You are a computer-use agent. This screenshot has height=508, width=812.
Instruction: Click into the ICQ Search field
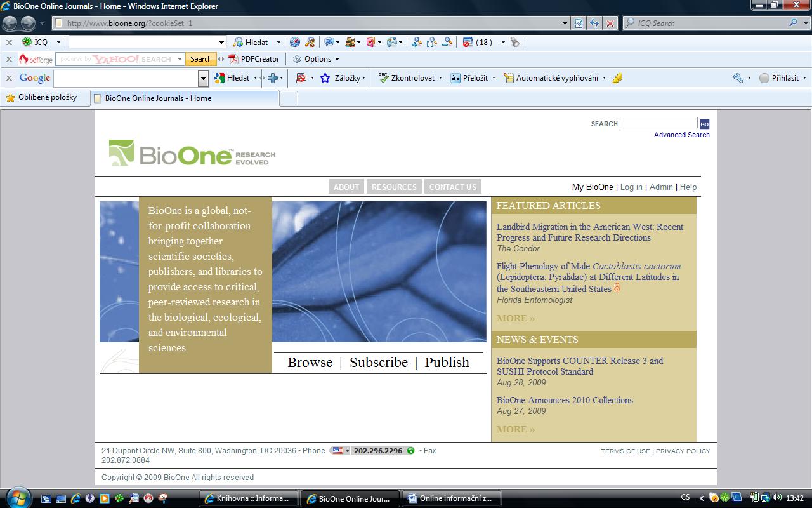point(704,23)
